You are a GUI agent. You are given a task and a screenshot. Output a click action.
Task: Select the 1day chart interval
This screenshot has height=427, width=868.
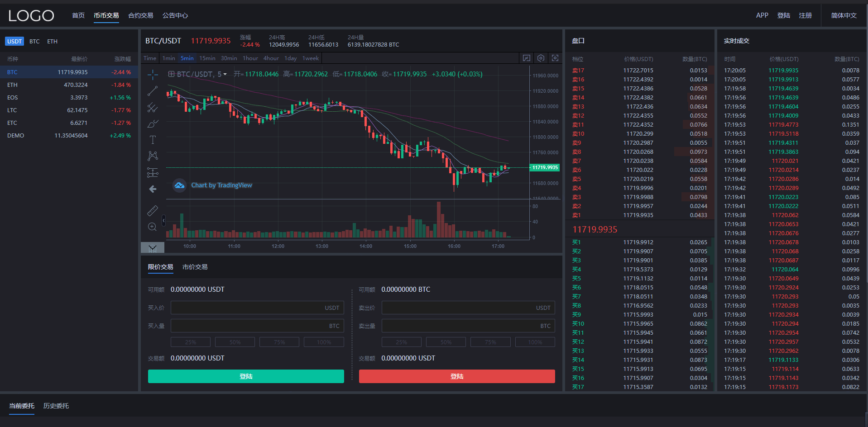click(x=290, y=58)
